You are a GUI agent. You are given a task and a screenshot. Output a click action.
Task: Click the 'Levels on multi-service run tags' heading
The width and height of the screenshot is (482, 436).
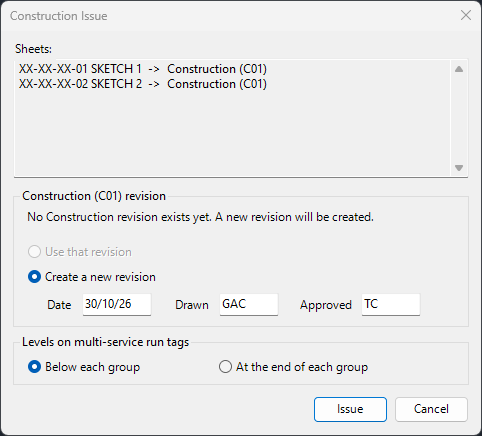pos(105,342)
